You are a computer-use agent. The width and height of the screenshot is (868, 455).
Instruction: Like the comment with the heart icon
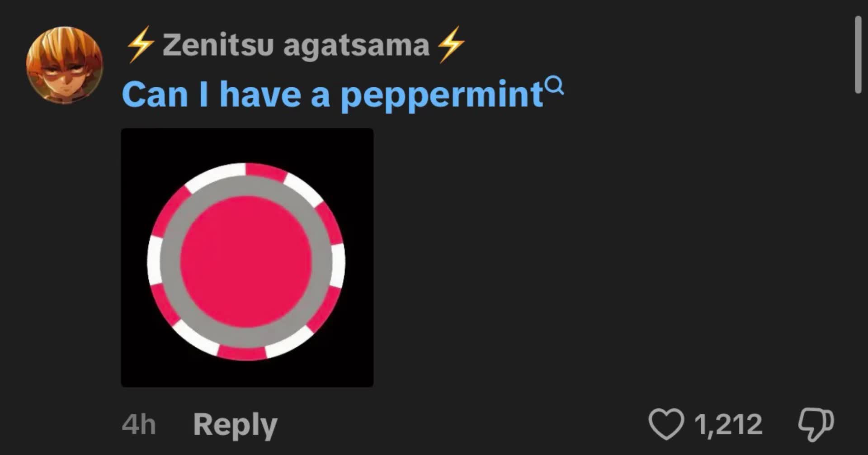666,424
